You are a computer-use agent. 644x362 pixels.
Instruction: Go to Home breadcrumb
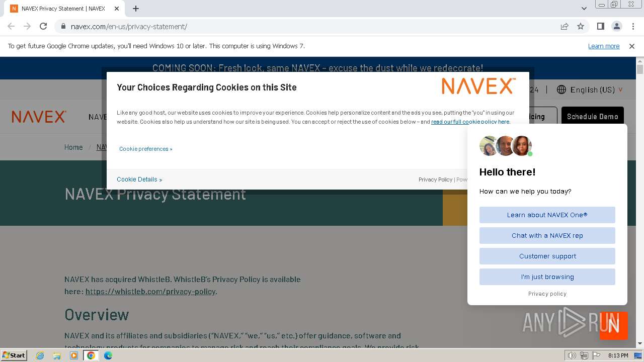click(73, 147)
